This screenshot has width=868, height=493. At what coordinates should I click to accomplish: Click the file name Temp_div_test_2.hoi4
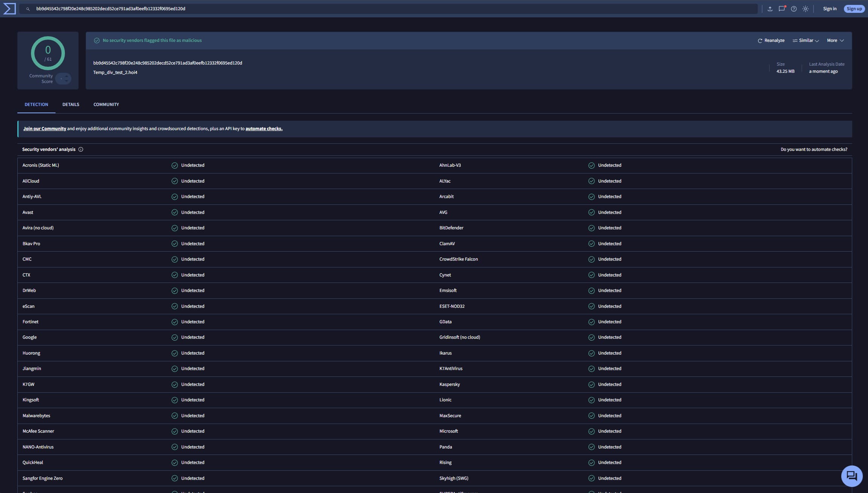point(115,72)
